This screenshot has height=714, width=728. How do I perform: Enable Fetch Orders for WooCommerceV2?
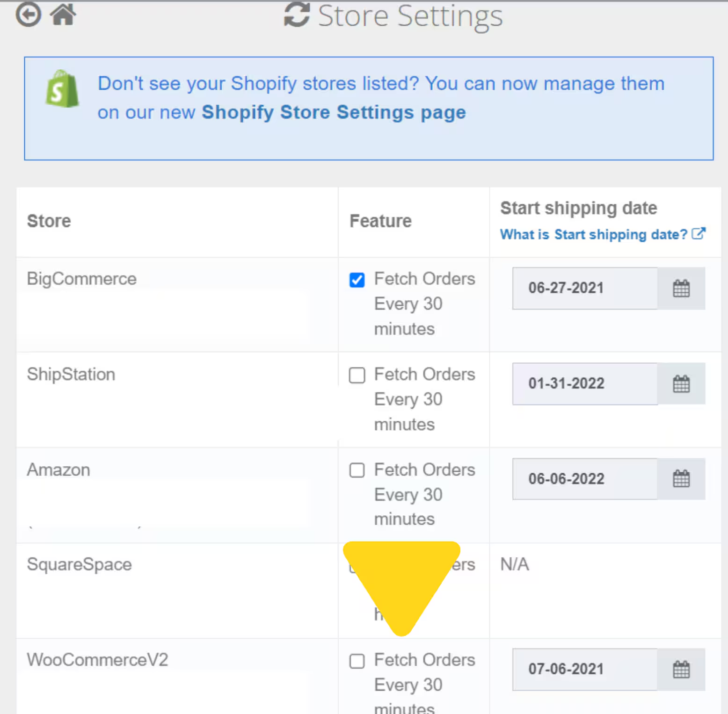point(357,661)
